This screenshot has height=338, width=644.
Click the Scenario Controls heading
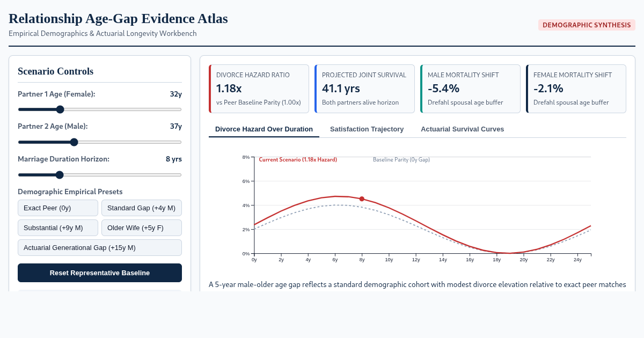56,71
